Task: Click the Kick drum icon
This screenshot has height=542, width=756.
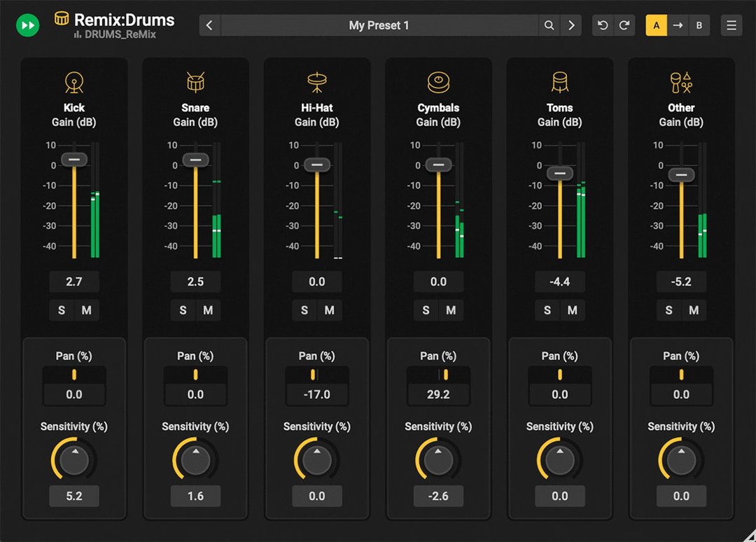Action: coord(74,81)
